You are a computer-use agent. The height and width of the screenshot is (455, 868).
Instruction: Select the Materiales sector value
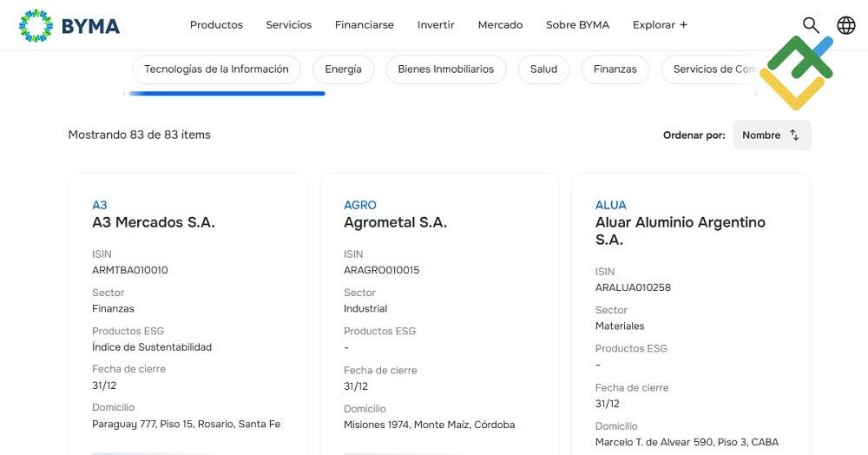[620, 326]
